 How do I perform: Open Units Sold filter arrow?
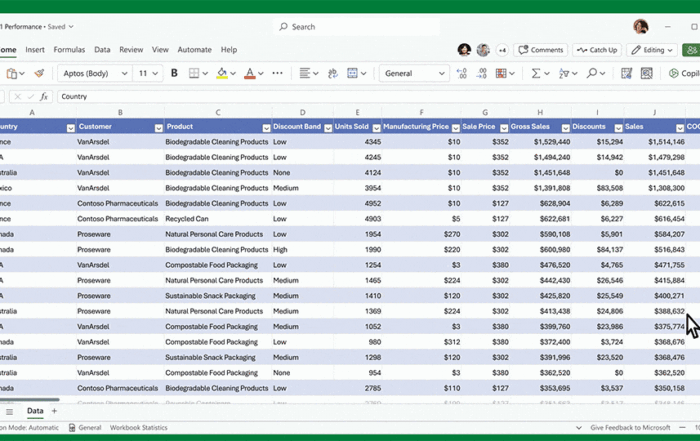(x=376, y=129)
